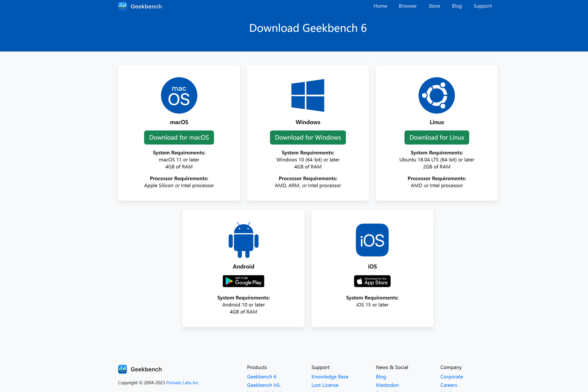Click the iOS card title
This screenshot has width=588, height=392.
coord(372,267)
